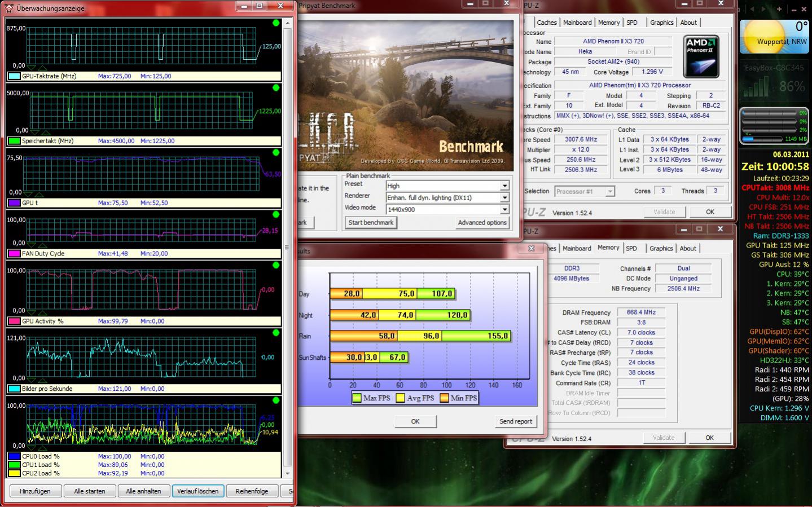Image resolution: width=812 pixels, height=507 pixels.
Task: Click the Send report button
Action: tap(515, 421)
